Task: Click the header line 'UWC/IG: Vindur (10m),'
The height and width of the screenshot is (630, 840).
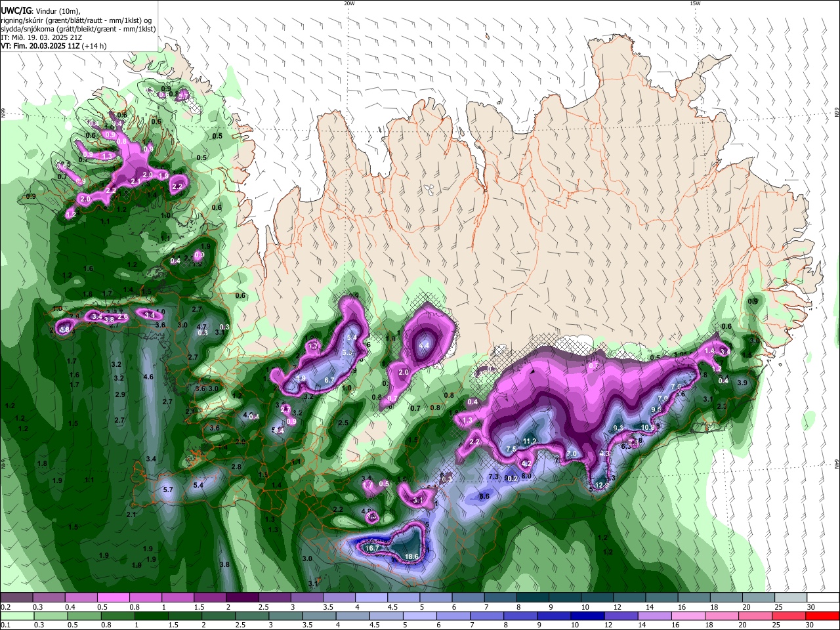Action: point(40,11)
